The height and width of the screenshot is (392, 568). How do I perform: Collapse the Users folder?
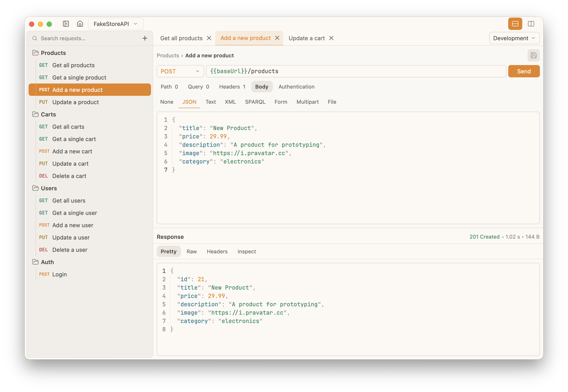click(90, 188)
